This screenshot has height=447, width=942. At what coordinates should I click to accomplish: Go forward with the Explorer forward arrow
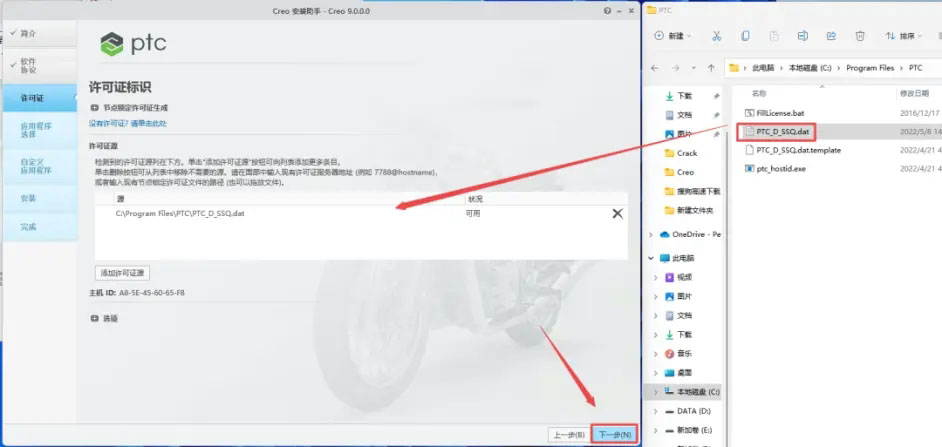[675, 68]
